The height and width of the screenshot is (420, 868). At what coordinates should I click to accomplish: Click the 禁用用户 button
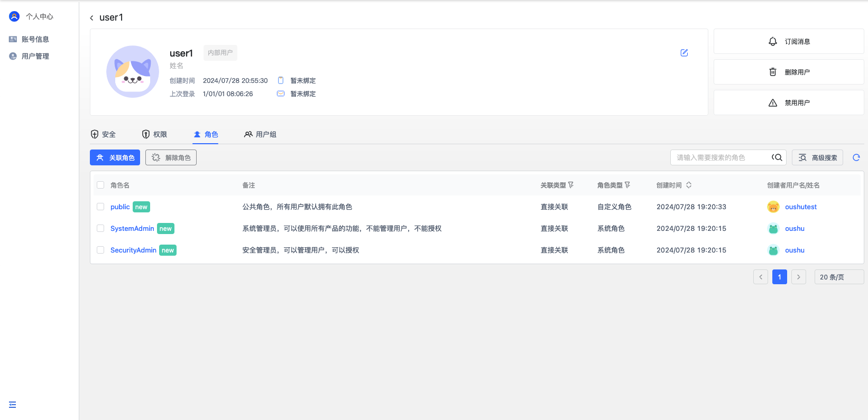(x=789, y=102)
